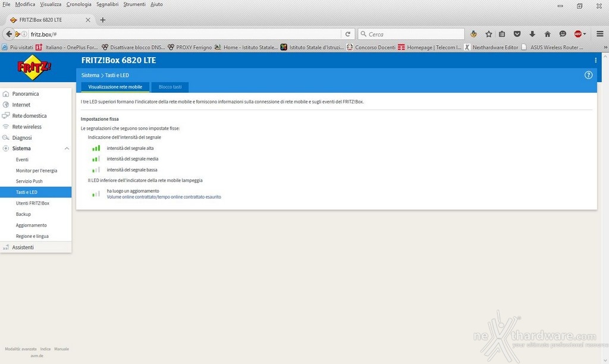Click the bookmark star icon
Image resolution: width=609 pixels, height=364 pixels.
489,34
